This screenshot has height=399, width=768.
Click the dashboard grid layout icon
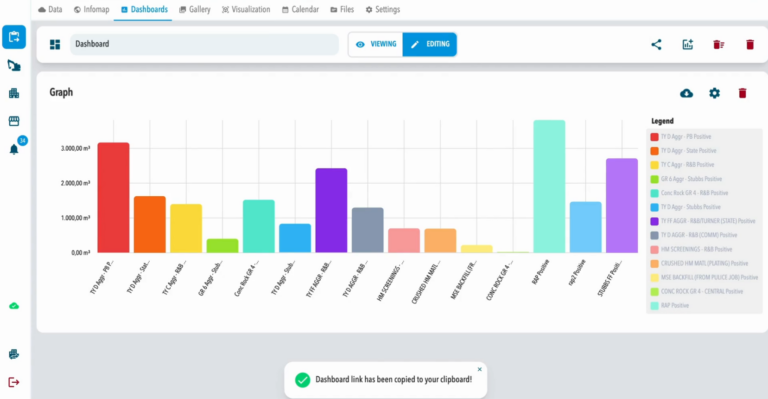coord(55,45)
